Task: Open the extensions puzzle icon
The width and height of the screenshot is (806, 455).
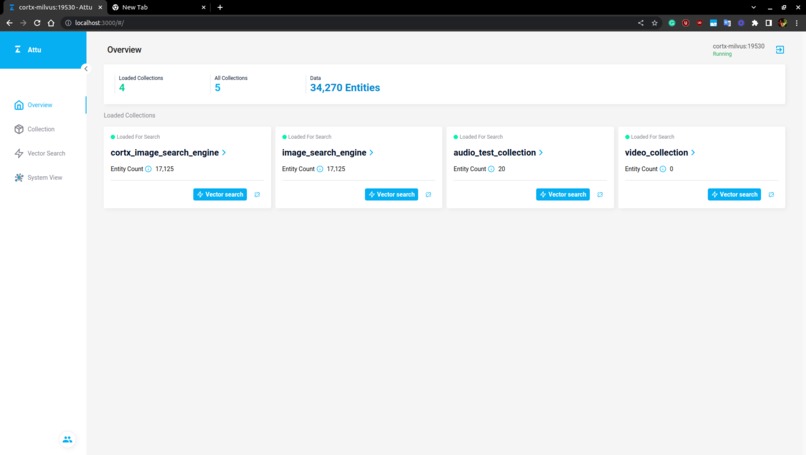Action: pyautogui.click(x=755, y=23)
